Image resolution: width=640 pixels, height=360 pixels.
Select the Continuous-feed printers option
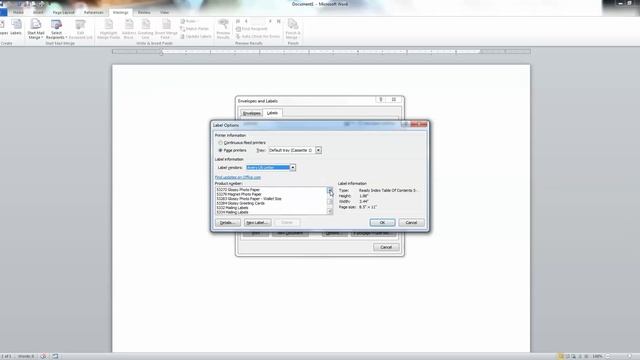point(242,143)
